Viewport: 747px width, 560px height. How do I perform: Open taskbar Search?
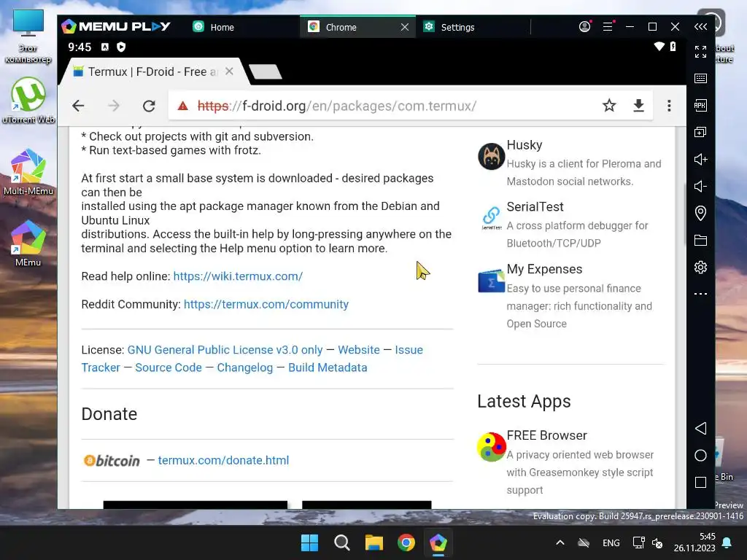pyautogui.click(x=341, y=542)
